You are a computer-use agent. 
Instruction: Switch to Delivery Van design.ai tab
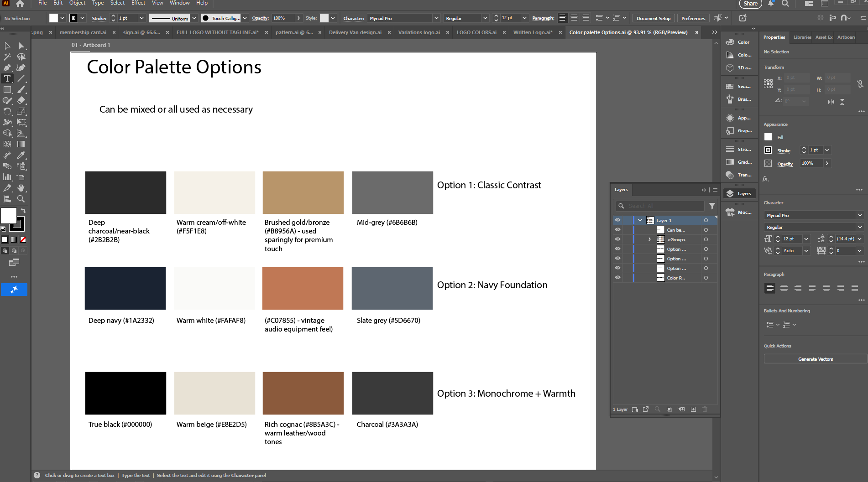pos(355,32)
